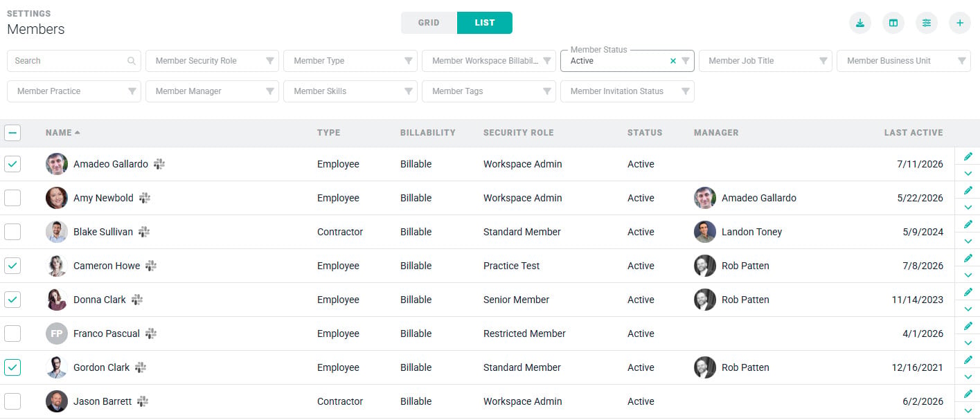The height and width of the screenshot is (420, 980).
Task: Switch to GRID view
Action: tap(429, 23)
